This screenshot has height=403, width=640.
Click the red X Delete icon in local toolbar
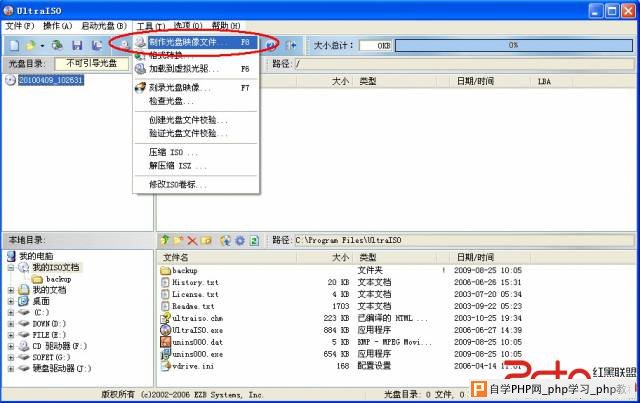coord(192,240)
